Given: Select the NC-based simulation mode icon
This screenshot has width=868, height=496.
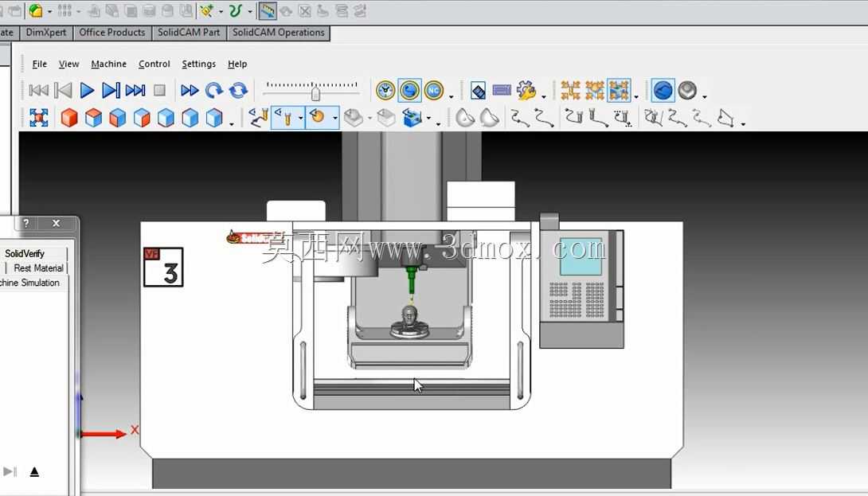Looking at the screenshot, I should [434, 90].
